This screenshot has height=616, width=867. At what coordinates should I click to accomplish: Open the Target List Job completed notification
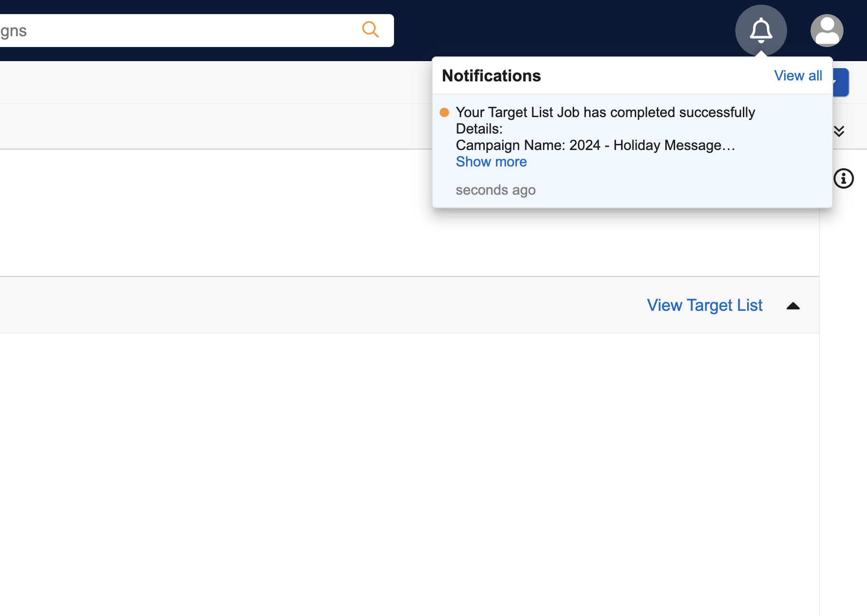click(x=605, y=112)
